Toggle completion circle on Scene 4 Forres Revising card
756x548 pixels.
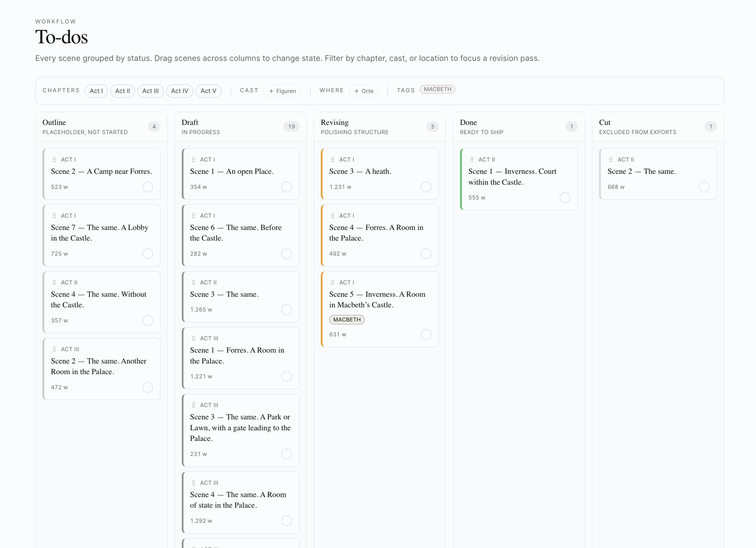pyautogui.click(x=426, y=254)
